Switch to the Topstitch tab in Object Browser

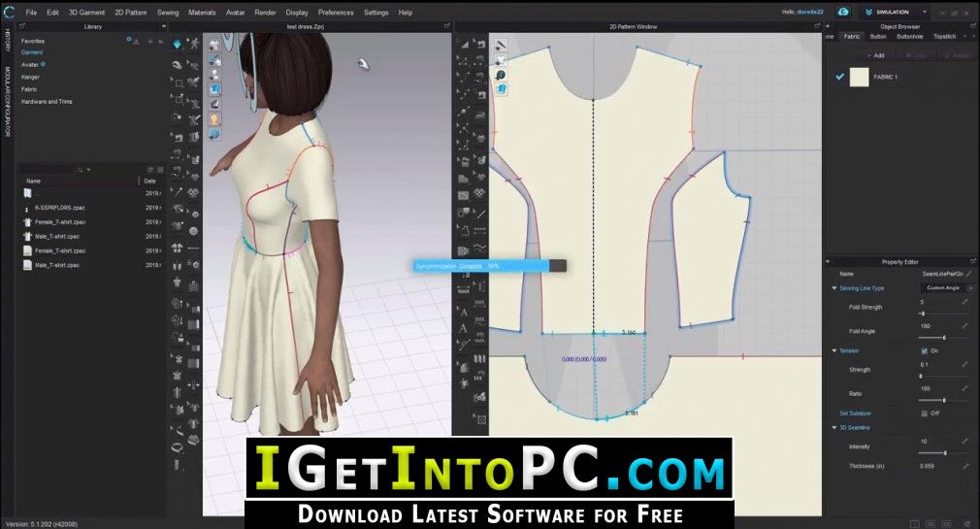pyautogui.click(x=944, y=37)
